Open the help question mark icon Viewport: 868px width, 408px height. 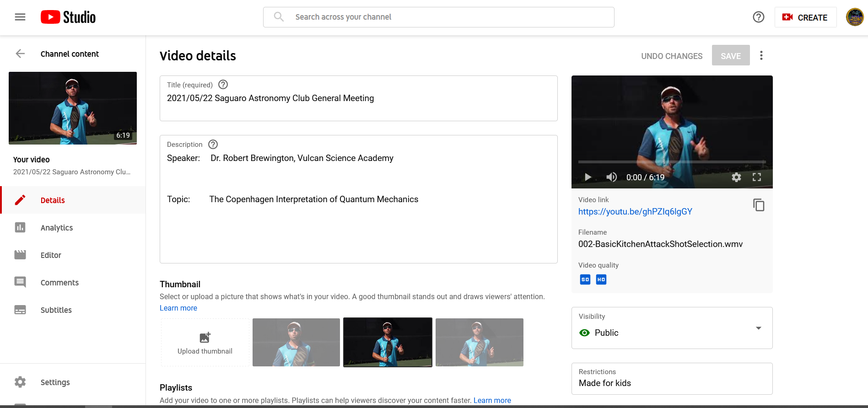[x=758, y=17]
